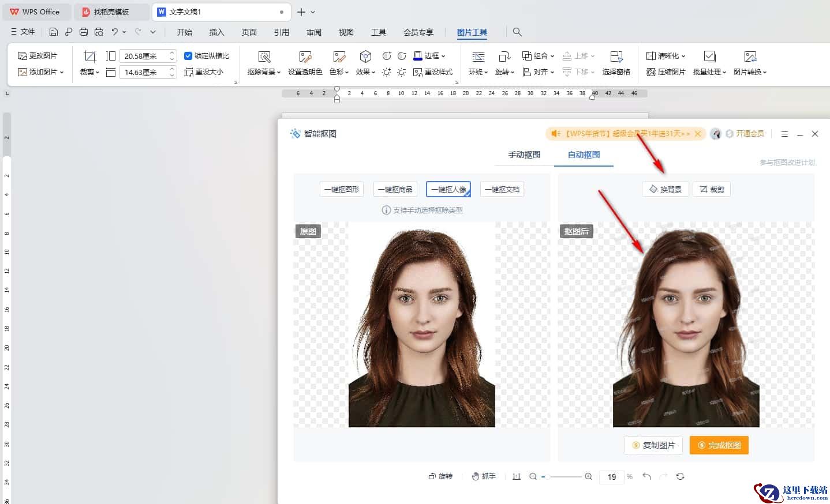Click the 选择窗格 selection pane icon
The image size is (830, 504).
tap(616, 56)
